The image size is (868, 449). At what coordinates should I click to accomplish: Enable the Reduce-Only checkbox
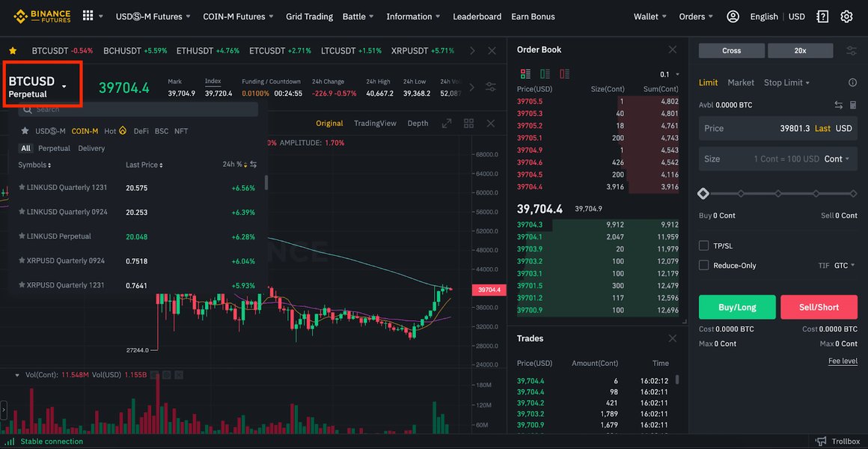click(703, 265)
